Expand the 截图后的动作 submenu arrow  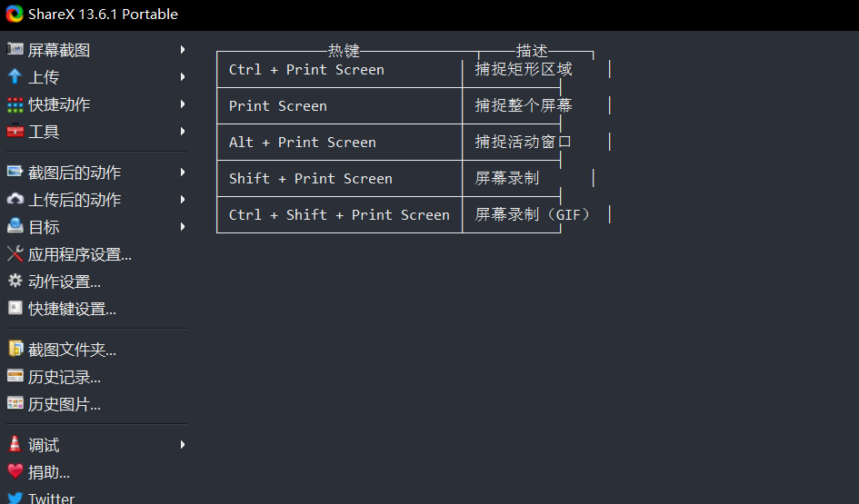coord(183,173)
